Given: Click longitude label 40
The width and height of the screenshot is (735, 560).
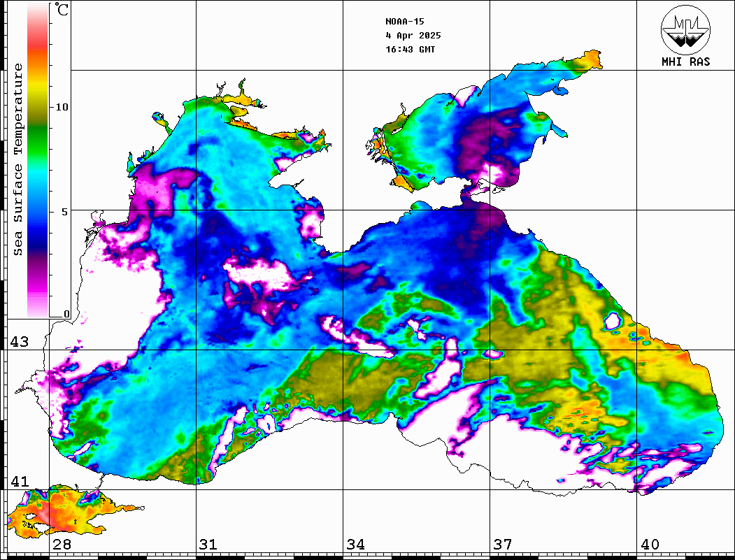Looking at the screenshot, I should pyautogui.click(x=650, y=545).
